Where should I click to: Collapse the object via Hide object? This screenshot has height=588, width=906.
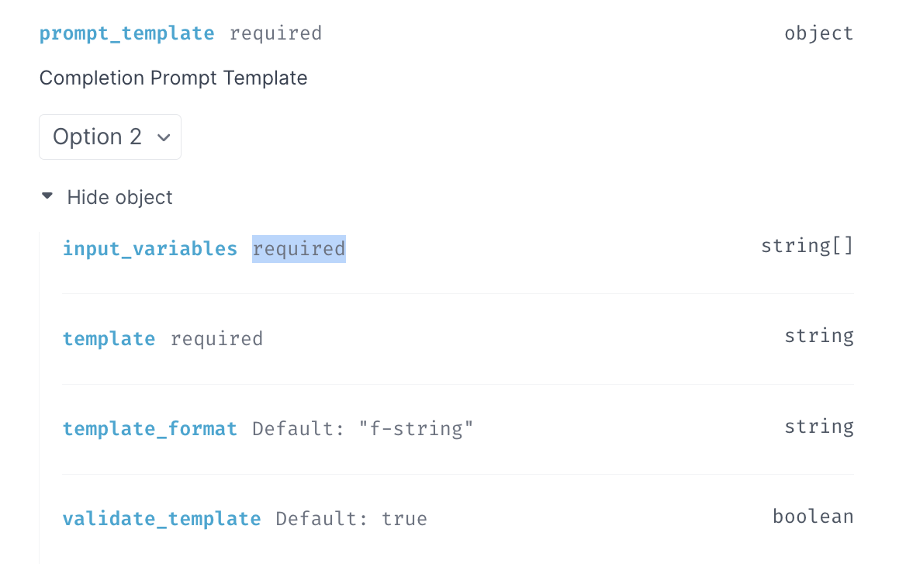[119, 197]
